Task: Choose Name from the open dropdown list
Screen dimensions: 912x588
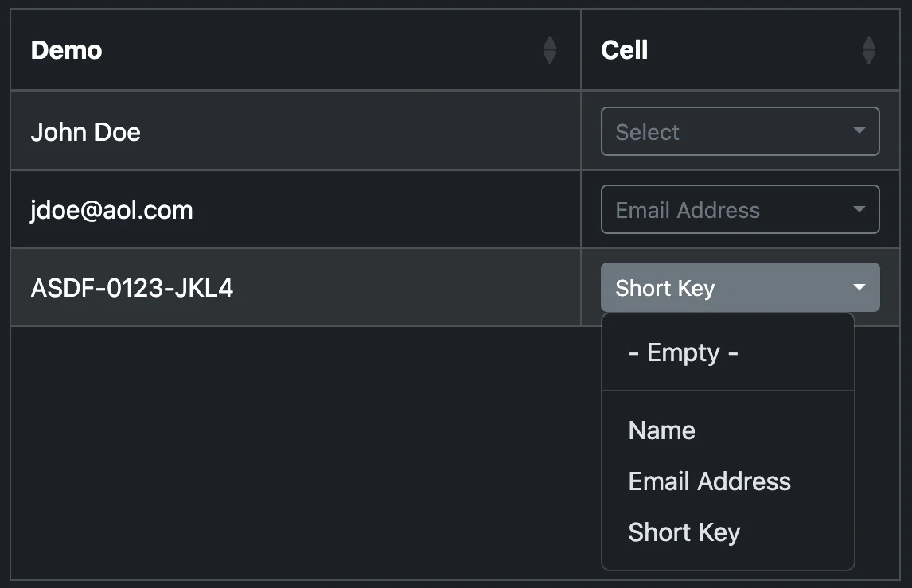Action: click(661, 430)
